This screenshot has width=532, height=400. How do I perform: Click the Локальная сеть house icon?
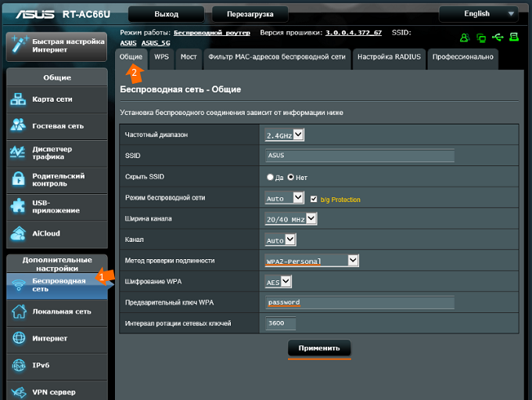pos(19,312)
